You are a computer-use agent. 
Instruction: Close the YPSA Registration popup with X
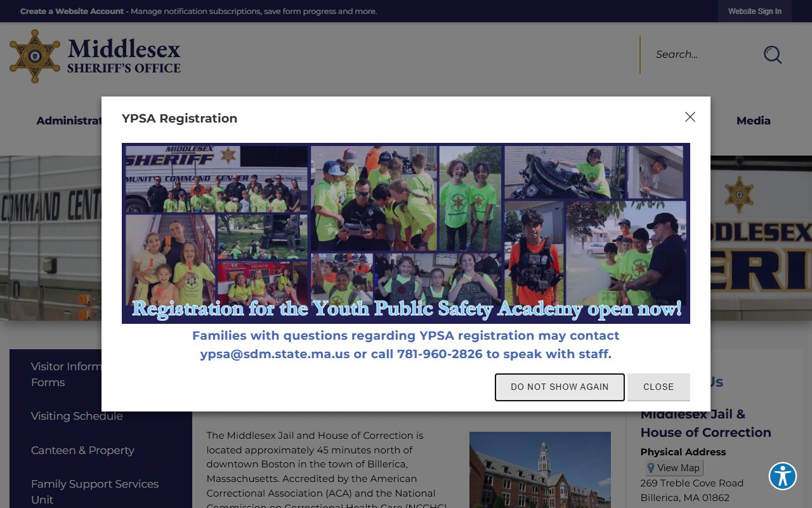[x=690, y=117]
